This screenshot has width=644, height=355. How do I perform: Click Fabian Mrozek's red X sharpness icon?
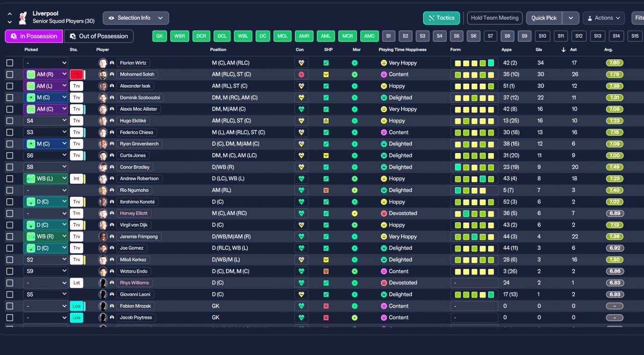[326, 306]
